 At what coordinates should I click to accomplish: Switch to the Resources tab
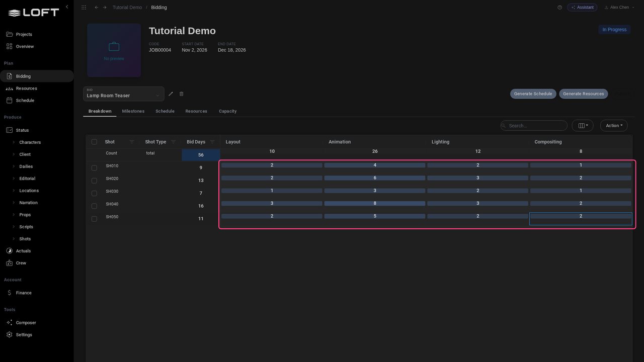coord(196,111)
